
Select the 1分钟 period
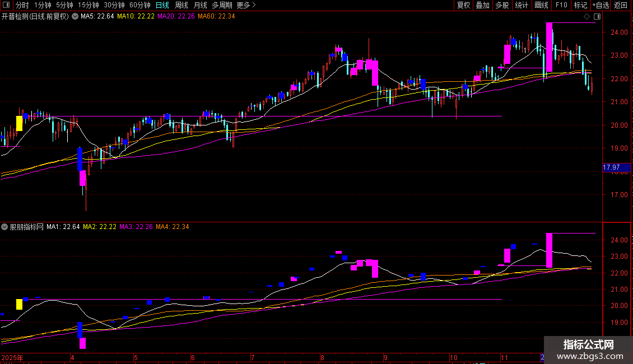[43, 5]
